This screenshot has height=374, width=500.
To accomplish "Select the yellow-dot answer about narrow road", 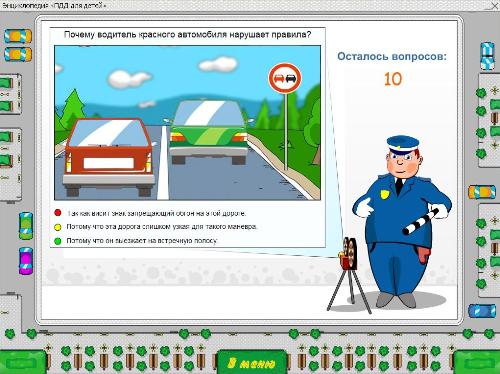I will (x=58, y=227).
